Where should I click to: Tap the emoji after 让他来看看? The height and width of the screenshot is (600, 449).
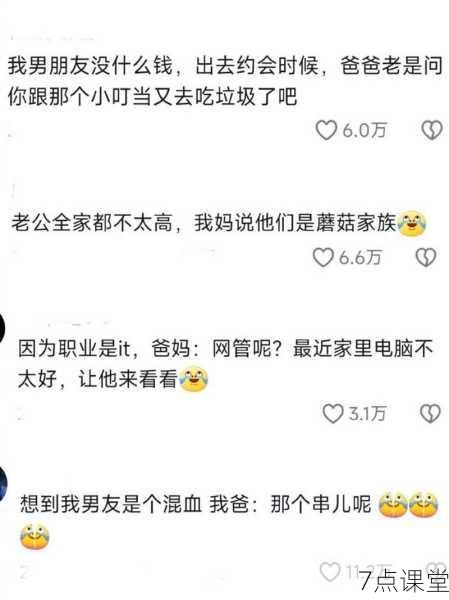(x=194, y=379)
